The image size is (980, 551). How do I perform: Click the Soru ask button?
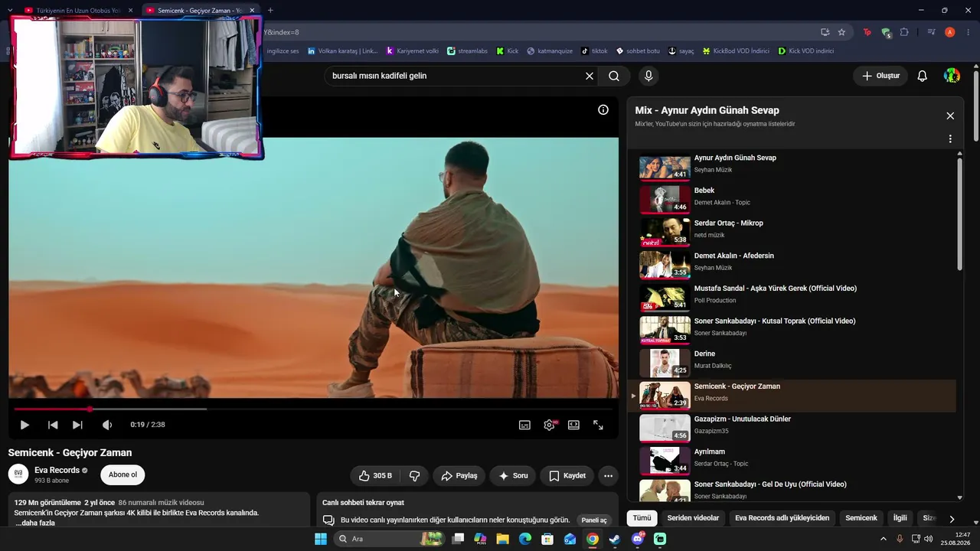[513, 476]
